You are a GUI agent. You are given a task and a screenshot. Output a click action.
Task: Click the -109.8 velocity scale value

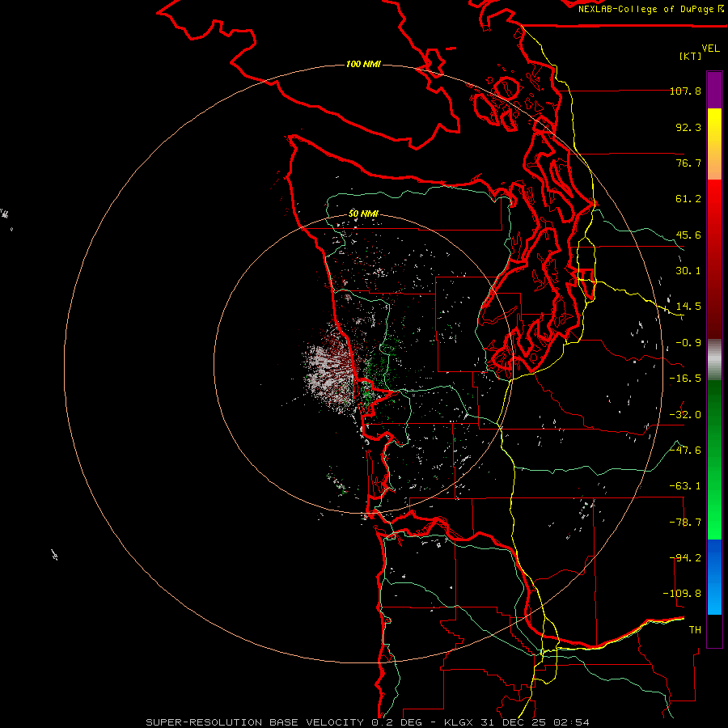[682, 594]
